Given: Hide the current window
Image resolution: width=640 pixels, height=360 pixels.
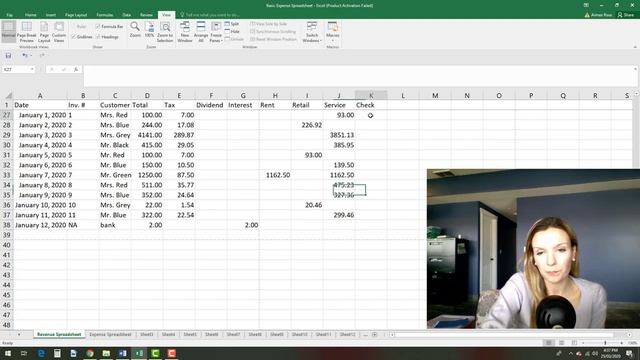Looking at the screenshot, I should point(232,31).
